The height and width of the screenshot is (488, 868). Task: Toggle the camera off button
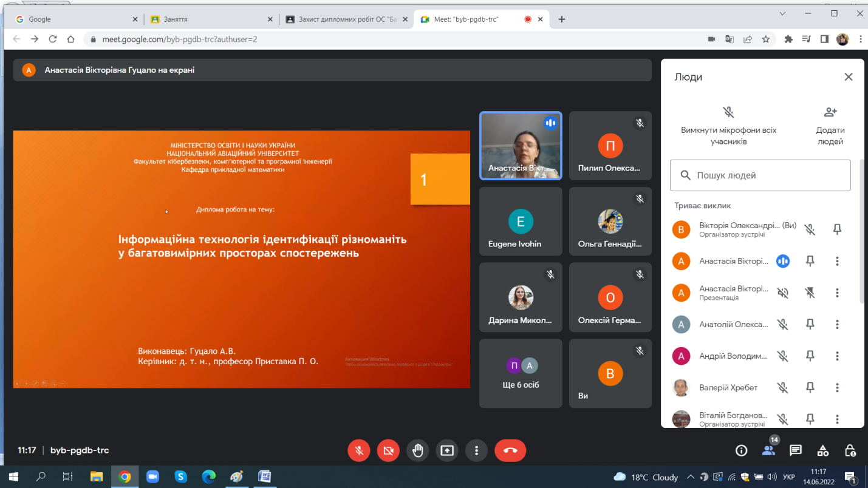[x=388, y=450]
